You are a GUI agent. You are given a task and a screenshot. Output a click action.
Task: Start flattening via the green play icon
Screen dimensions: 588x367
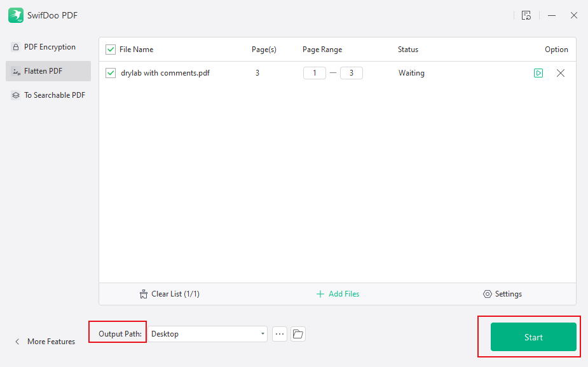coord(538,73)
